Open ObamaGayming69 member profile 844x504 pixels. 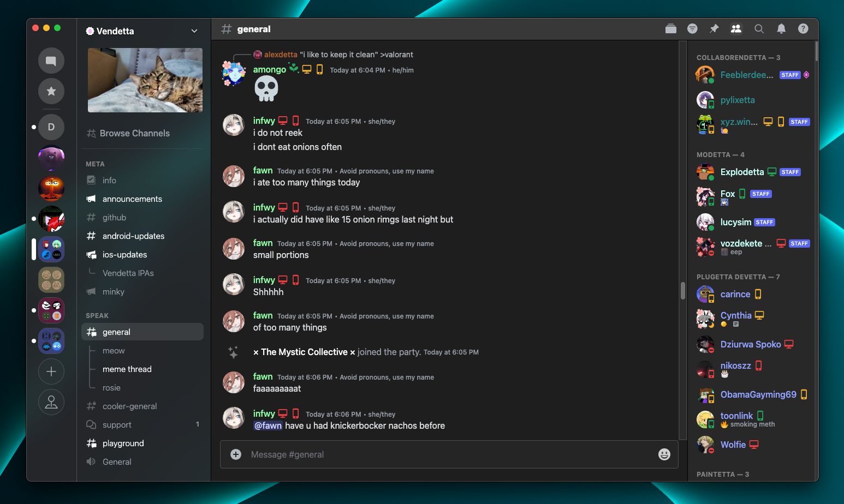[752, 394]
